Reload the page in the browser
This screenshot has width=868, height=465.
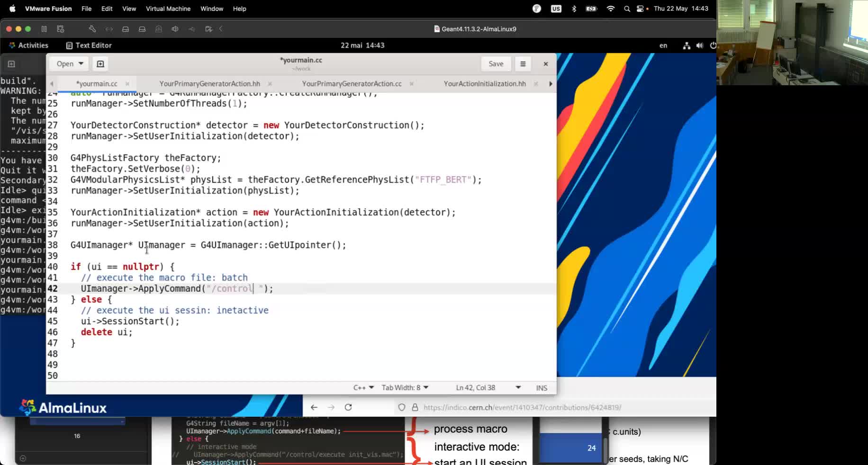point(348,407)
